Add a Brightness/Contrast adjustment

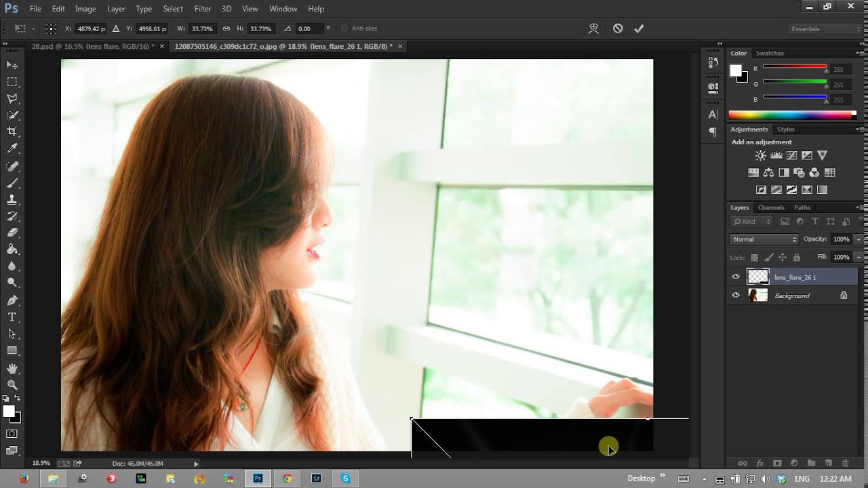(761, 156)
